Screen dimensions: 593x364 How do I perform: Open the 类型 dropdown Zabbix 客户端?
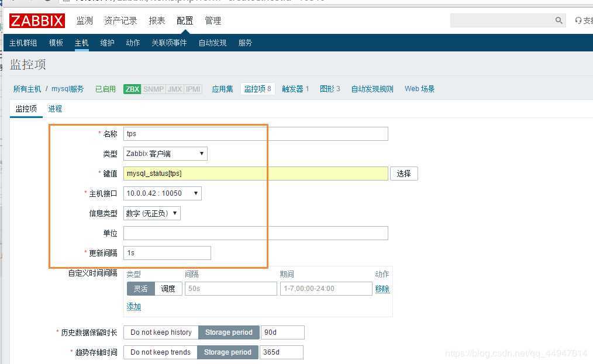pos(166,154)
